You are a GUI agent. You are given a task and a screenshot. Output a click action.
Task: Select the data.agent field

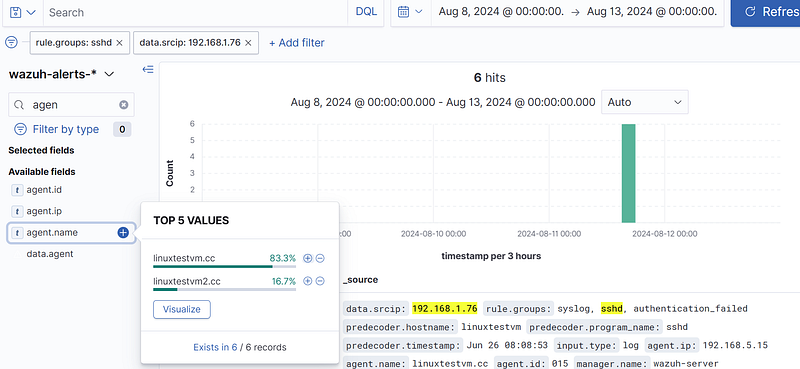click(x=49, y=254)
